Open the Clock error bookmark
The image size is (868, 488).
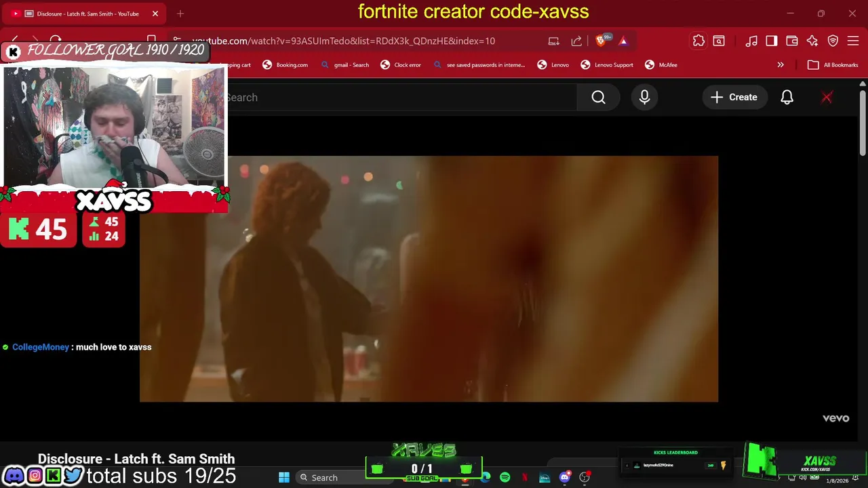(401, 65)
